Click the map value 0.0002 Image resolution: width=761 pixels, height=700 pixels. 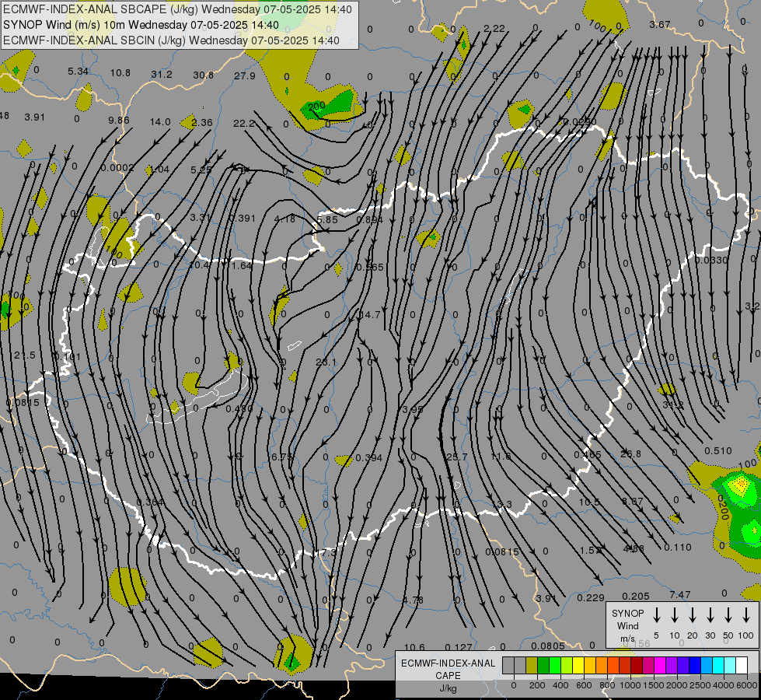tap(117, 167)
